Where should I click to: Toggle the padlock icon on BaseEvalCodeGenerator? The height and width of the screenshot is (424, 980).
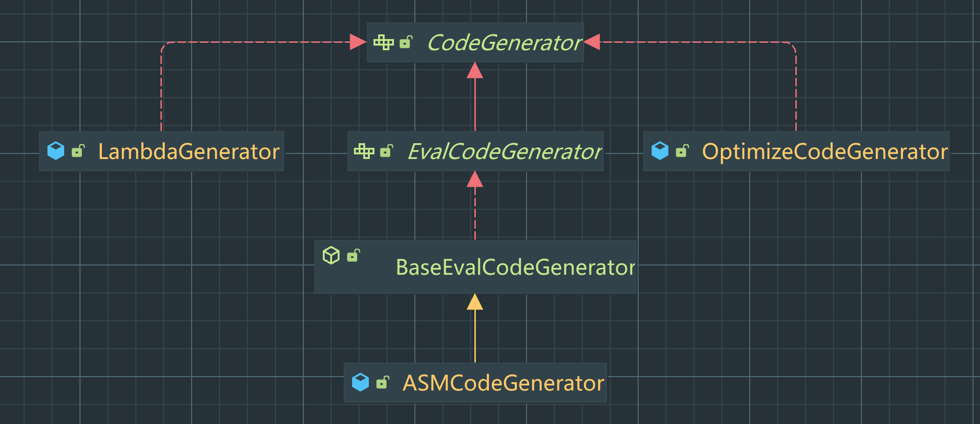[353, 254]
